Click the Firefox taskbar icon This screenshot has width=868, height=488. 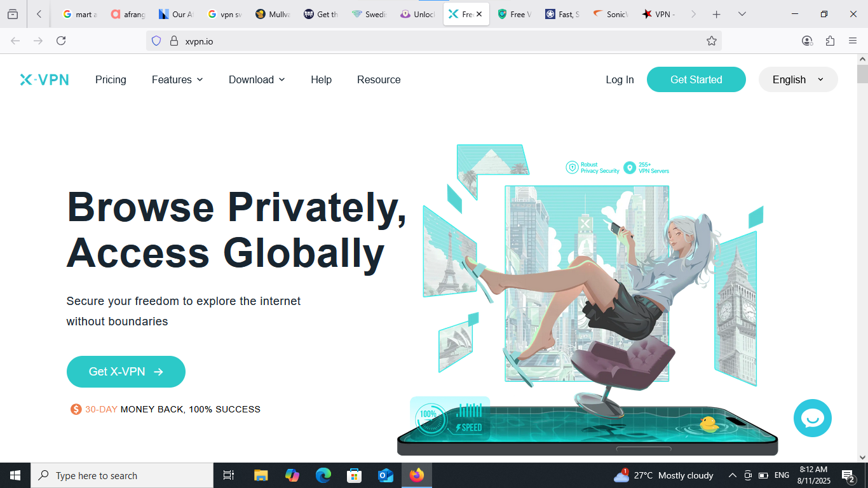click(x=417, y=475)
